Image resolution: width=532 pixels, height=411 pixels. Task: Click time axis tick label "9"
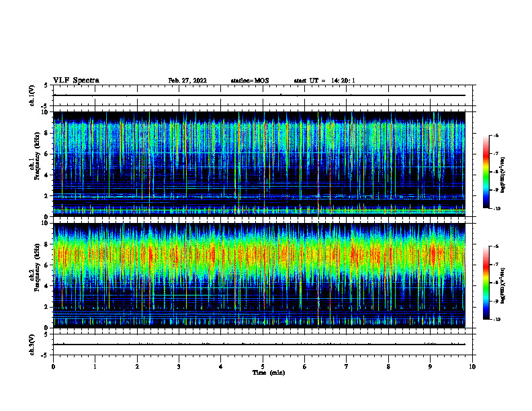point(430,367)
